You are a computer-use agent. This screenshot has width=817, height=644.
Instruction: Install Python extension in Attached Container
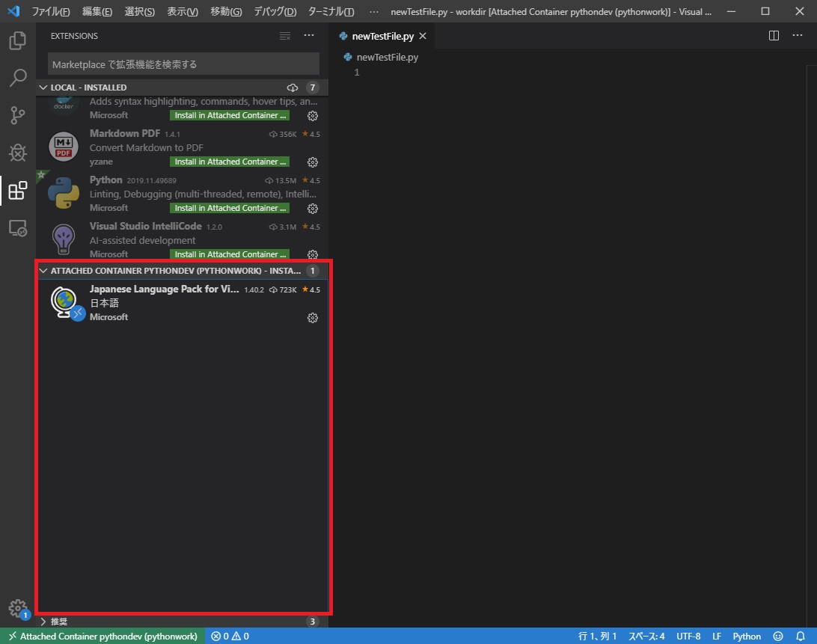pos(230,208)
